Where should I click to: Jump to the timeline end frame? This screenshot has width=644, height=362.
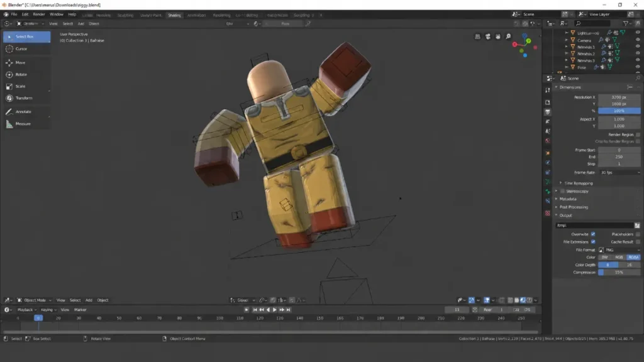289,310
